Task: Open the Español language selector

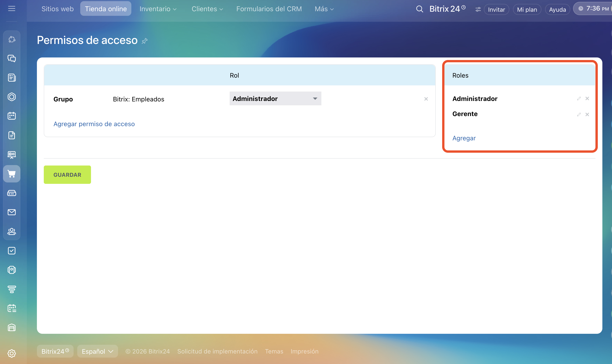Action: (97, 351)
